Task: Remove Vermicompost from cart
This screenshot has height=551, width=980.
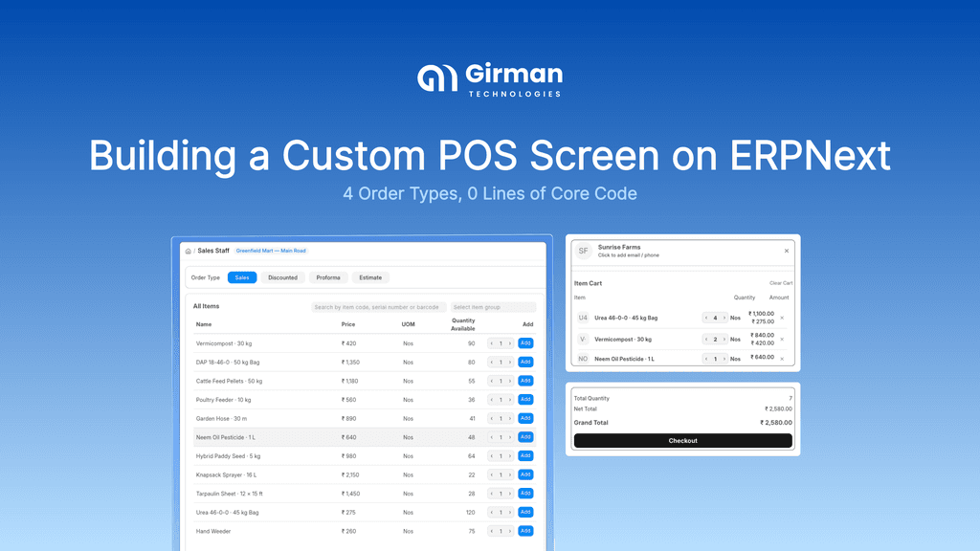Action: [x=782, y=340]
